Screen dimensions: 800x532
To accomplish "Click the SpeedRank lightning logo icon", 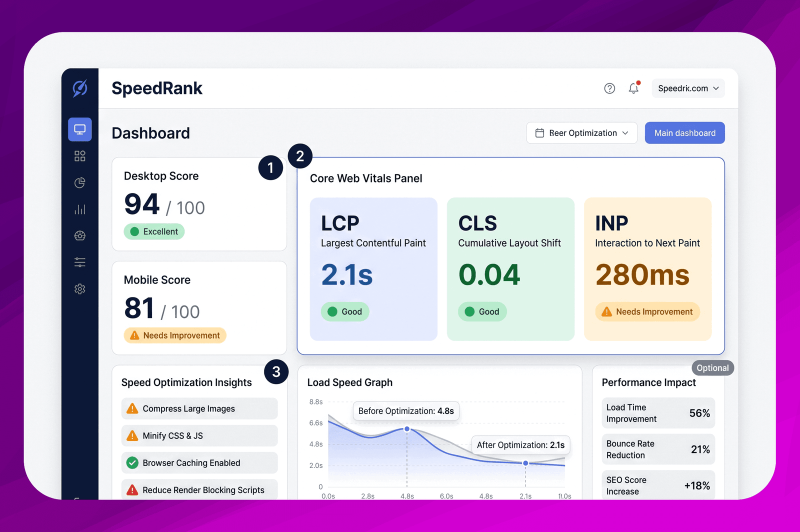I will (80, 88).
